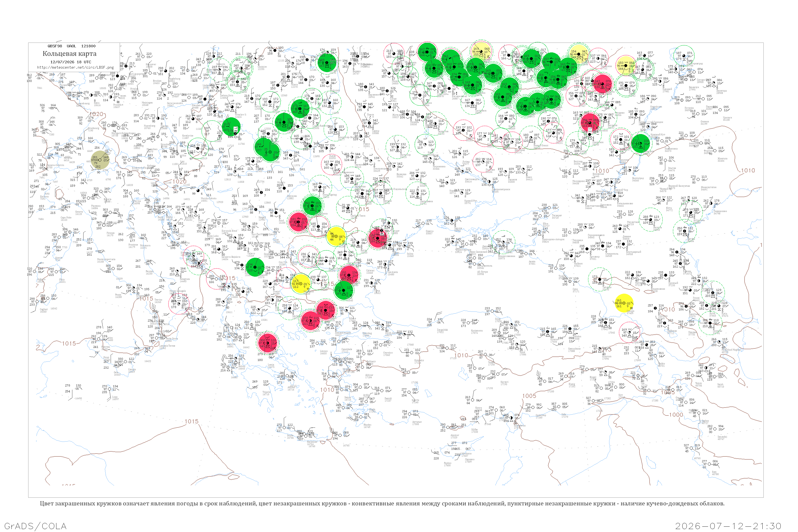Click the observation time '12/07/2026 18 UTC'
The height and width of the screenshot is (532, 798).
pos(70,62)
